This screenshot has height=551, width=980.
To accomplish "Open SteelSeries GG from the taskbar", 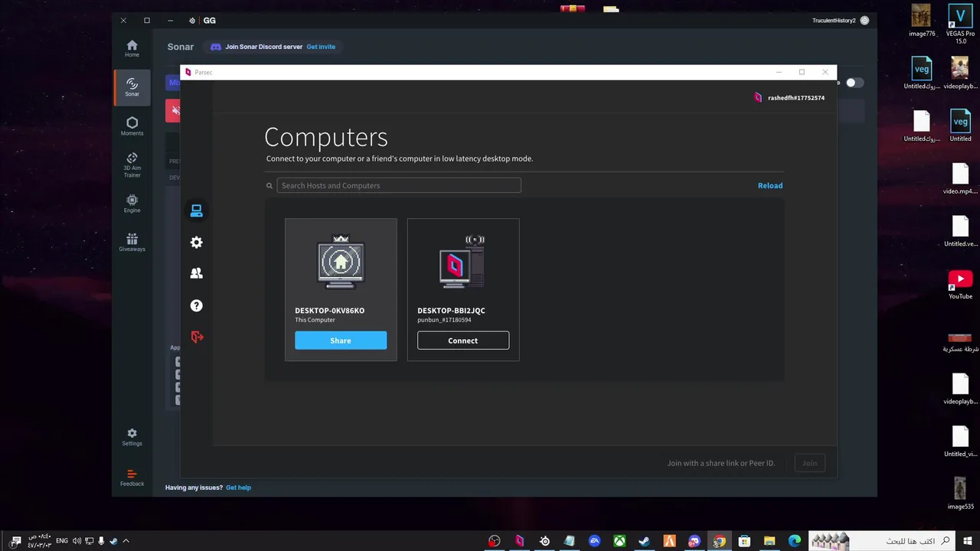I will (x=544, y=541).
